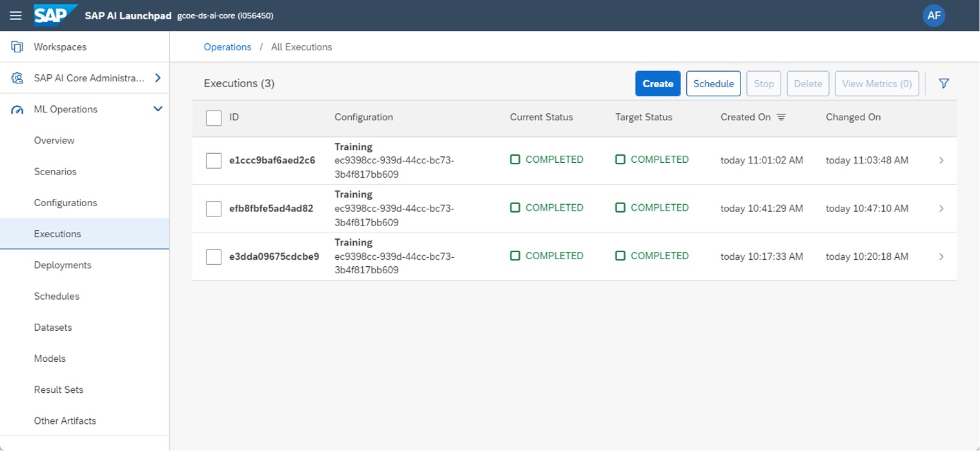This screenshot has height=451, width=980.
Task: Click the Create button
Action: click(x=658, y=83)
